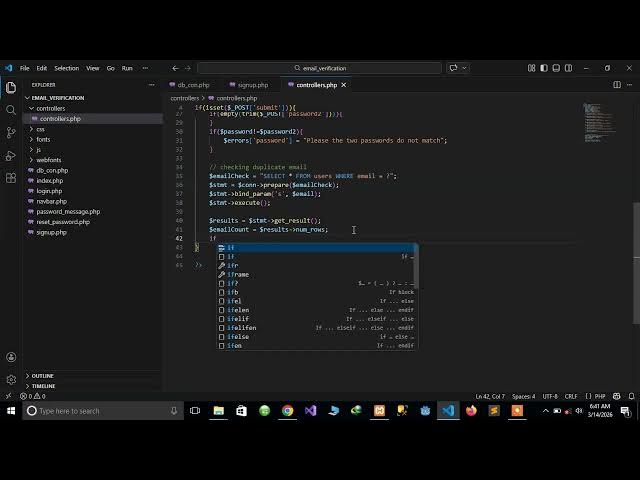Open the Run and Debug view
Image resolution: width=640 pixels, height=480 pixels.
(x=11, y=155)
